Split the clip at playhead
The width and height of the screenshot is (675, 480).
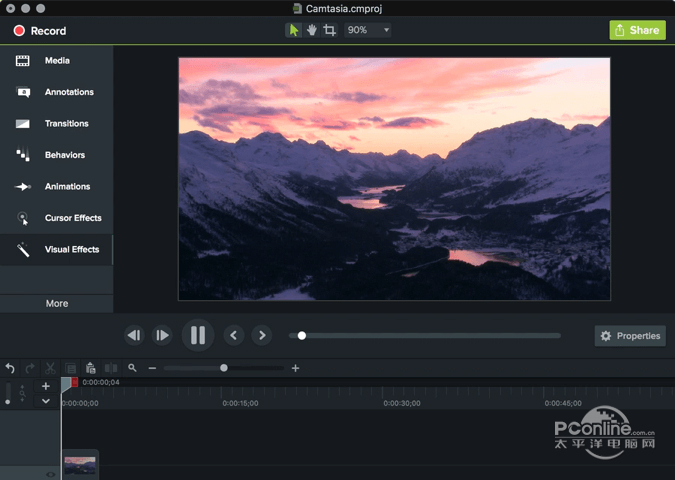pos(111,368)
